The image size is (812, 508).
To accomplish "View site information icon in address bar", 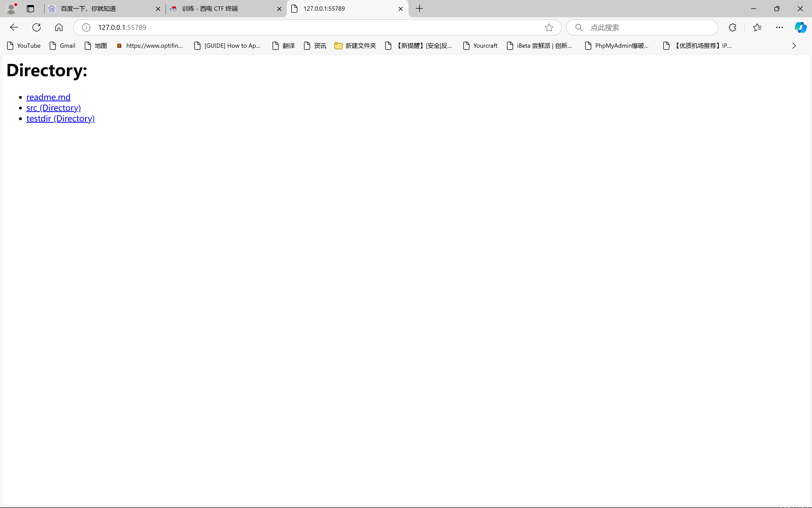I will [x=86, y=27].
